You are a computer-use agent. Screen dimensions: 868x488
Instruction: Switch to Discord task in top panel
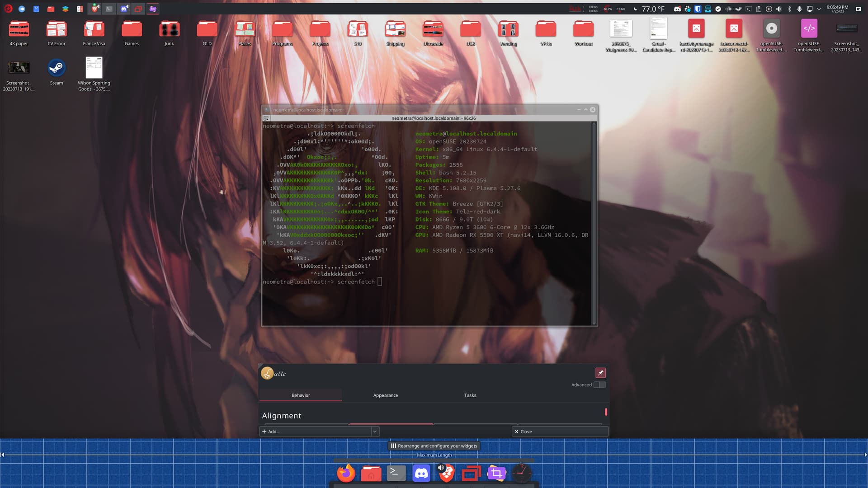point(123,9)
